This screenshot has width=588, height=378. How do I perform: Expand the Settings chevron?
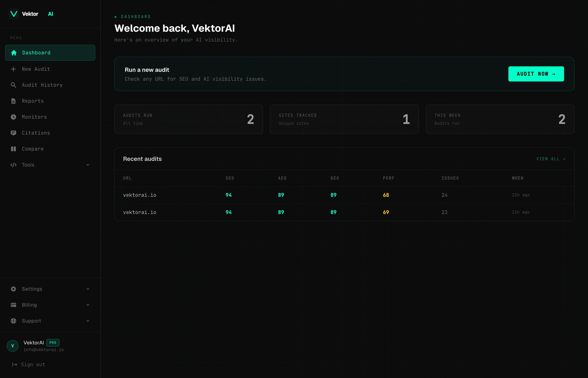point(88,289)
